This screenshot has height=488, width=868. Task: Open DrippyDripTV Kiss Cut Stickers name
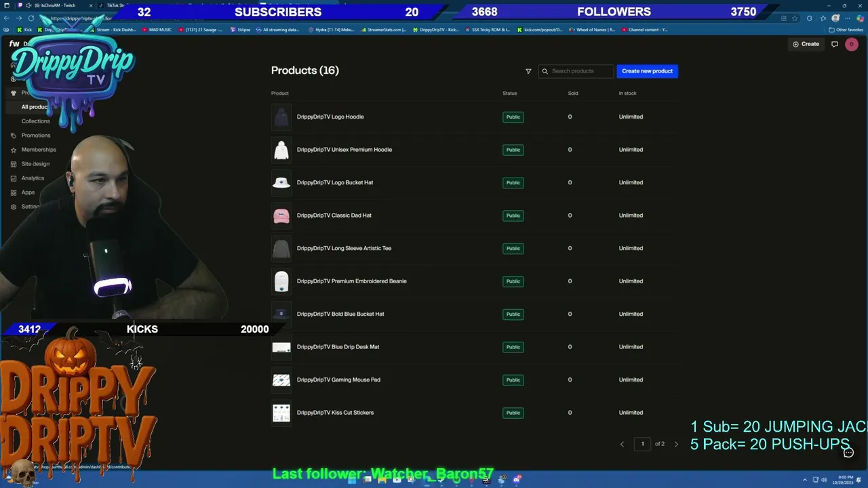coord(335,413)
